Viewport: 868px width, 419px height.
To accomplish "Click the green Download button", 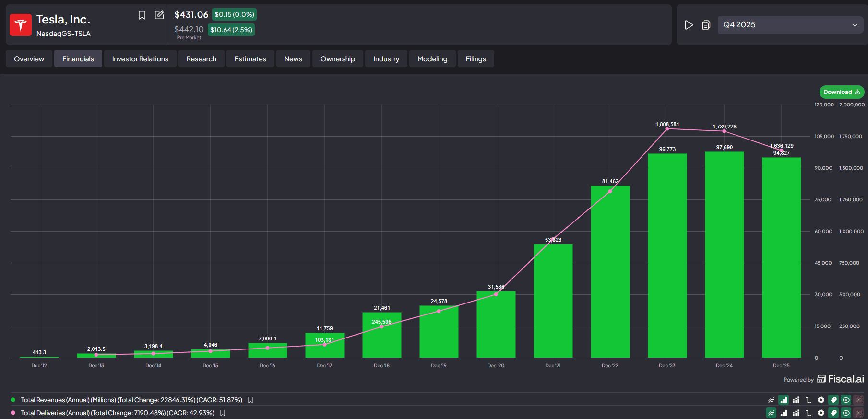I will coord(841,92).
